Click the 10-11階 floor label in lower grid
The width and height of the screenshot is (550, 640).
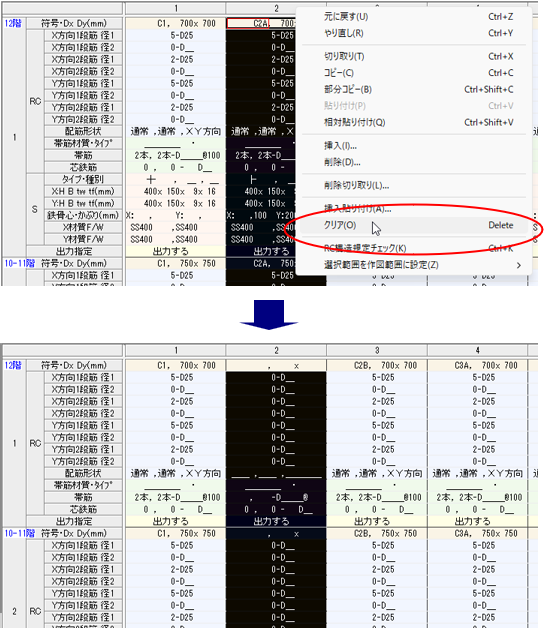pos(20,533)
